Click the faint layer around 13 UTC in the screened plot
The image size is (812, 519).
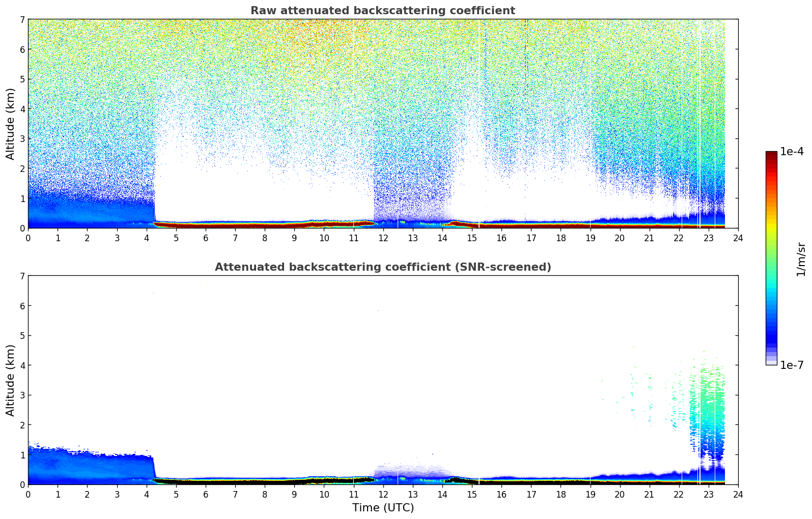tap(412, 471)
